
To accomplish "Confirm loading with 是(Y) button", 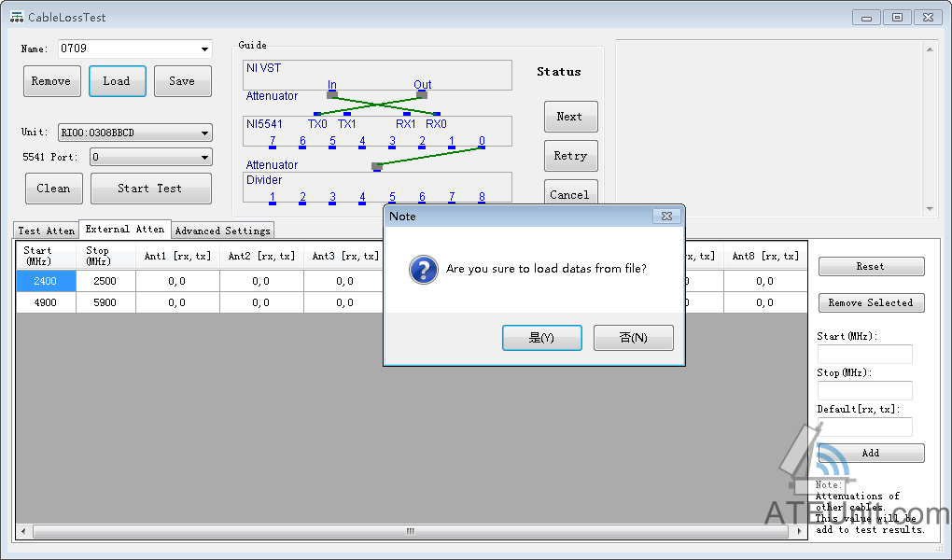I will 541,338.
